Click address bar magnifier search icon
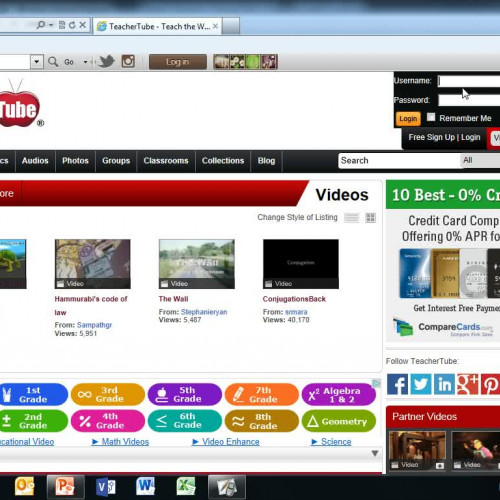 pos(41,25)
